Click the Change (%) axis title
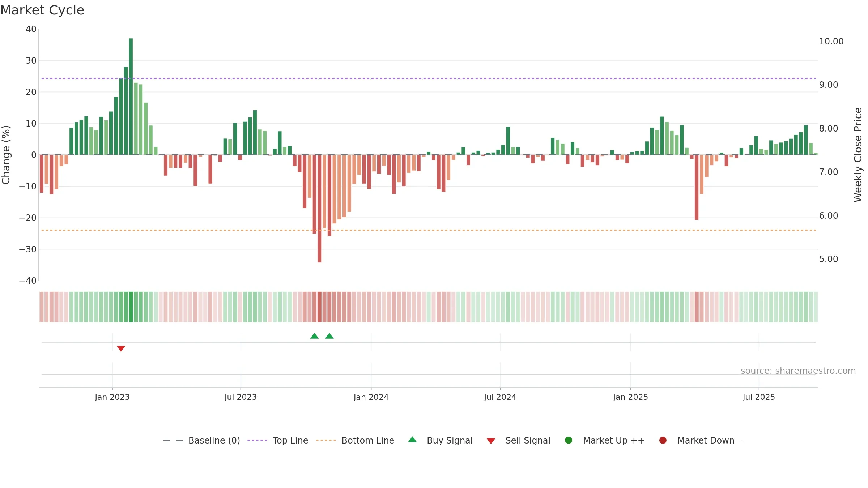This screenshot has height=488, width=868. pos(6,155)
